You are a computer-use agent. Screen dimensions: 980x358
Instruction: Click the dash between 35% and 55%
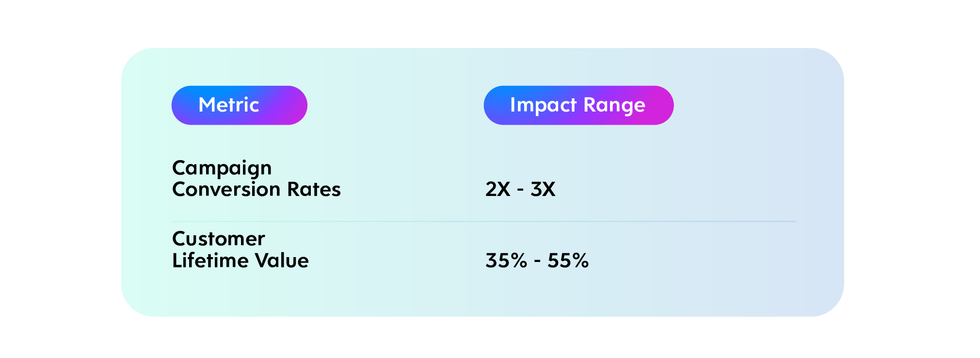click(x=537, y=262)
